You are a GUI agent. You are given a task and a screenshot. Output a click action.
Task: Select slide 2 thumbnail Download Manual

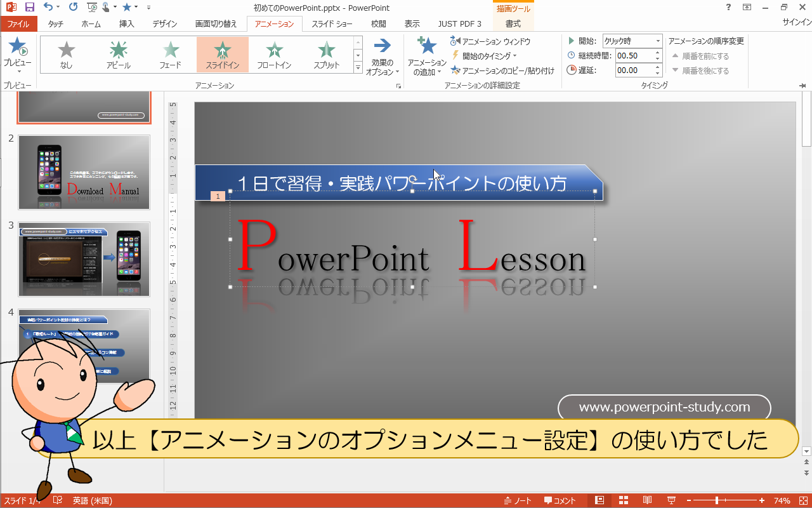84,172
